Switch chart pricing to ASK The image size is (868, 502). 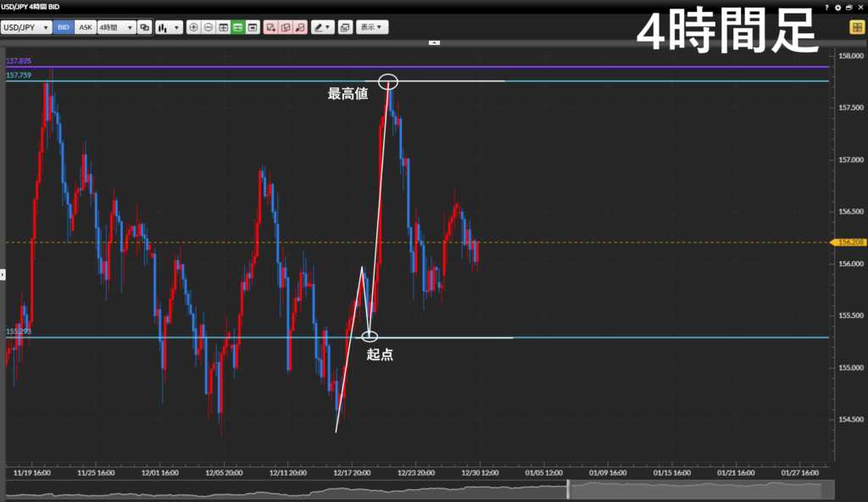(85, 27)
